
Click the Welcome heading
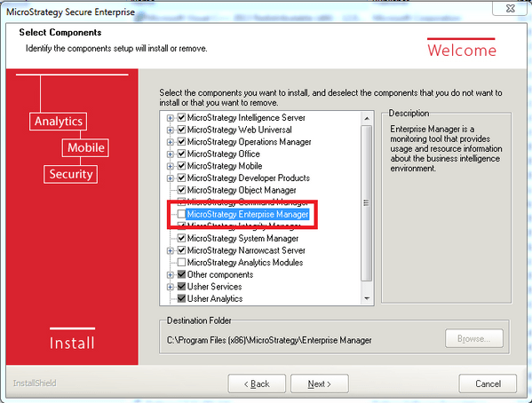pos(462,51)
